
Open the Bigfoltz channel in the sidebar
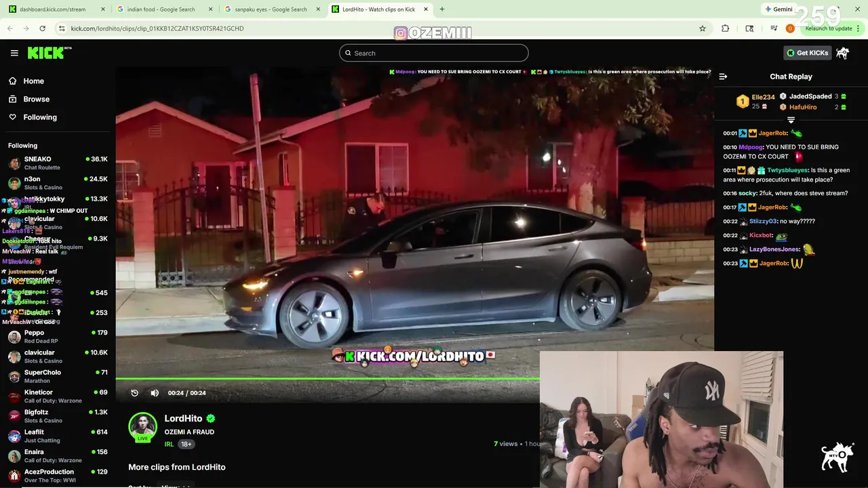point(58,416)
